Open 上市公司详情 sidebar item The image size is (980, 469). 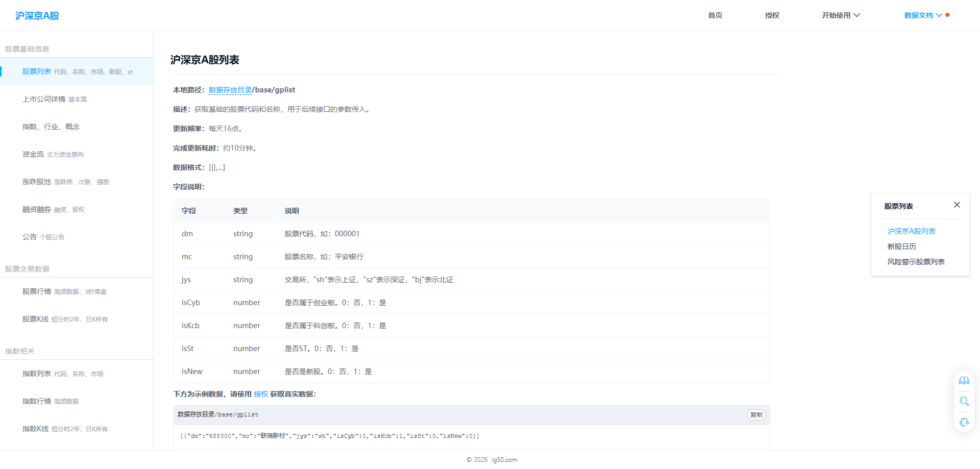click(77, 99)
